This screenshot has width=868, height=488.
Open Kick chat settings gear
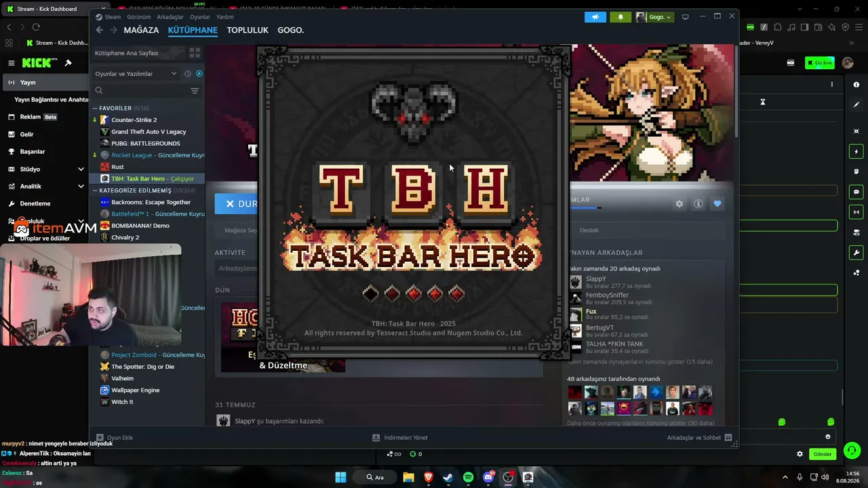pyautogui.click(x=800, y=454)
